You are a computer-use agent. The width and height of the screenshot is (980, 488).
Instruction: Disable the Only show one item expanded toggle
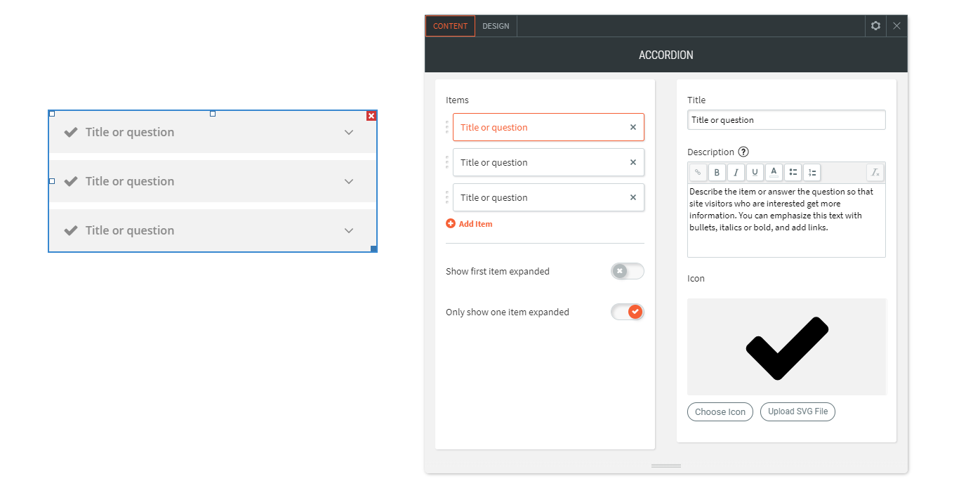[627, 312]
